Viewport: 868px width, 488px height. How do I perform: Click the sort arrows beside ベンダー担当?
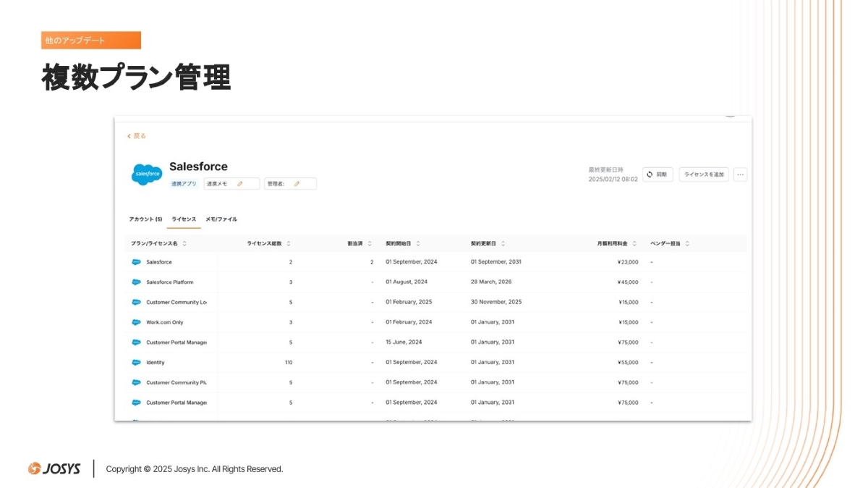pos(687,243)
